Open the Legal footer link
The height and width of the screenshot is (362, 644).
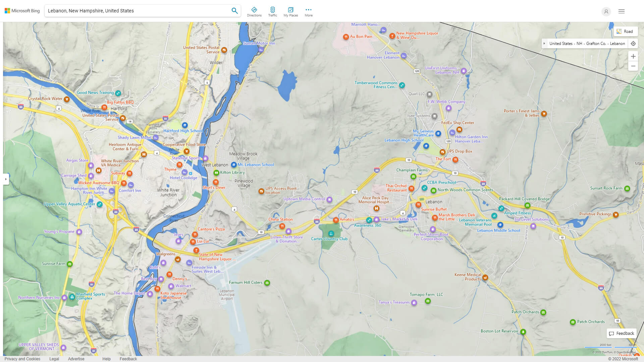54,359
